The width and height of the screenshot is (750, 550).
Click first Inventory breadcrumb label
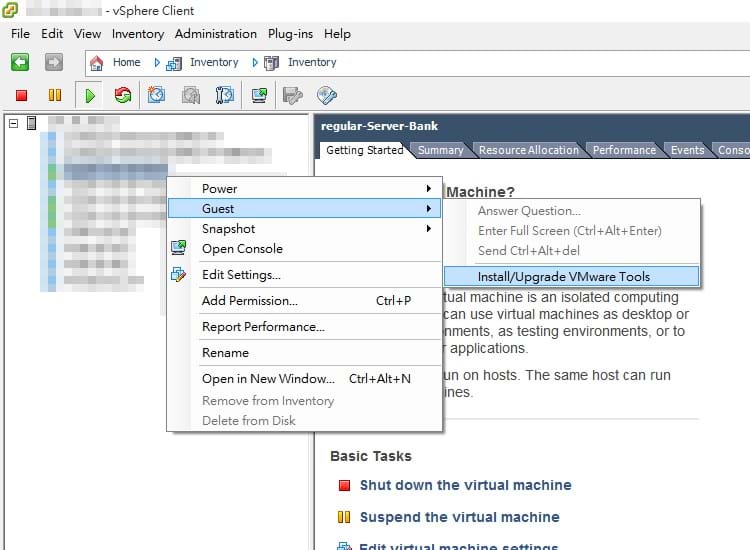coord(214,62)
